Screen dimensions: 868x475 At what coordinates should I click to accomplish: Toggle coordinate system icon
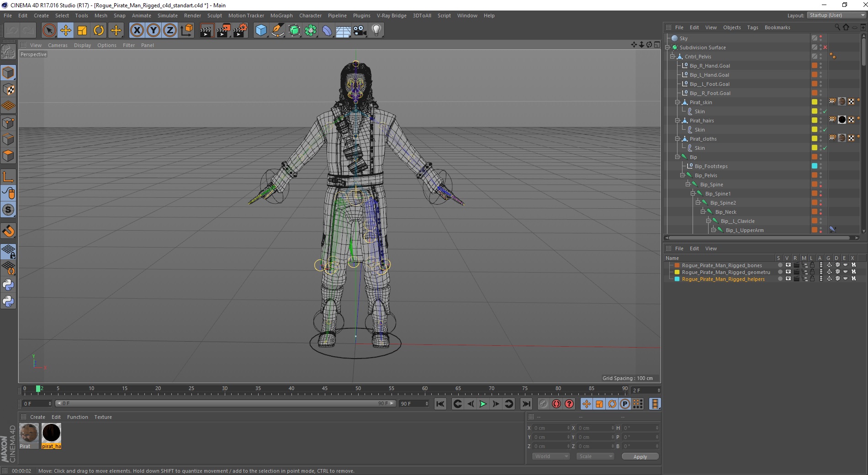tap(186, 31)
